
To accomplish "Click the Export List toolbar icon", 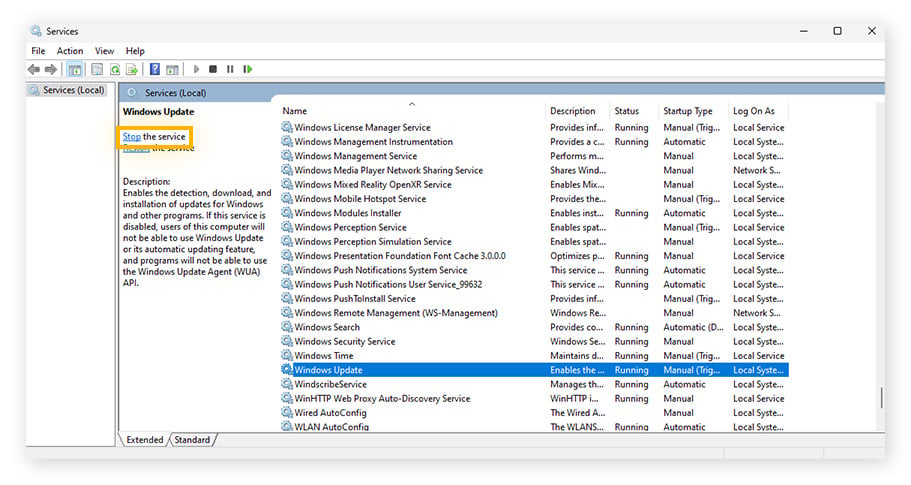I will coord(132,69).
